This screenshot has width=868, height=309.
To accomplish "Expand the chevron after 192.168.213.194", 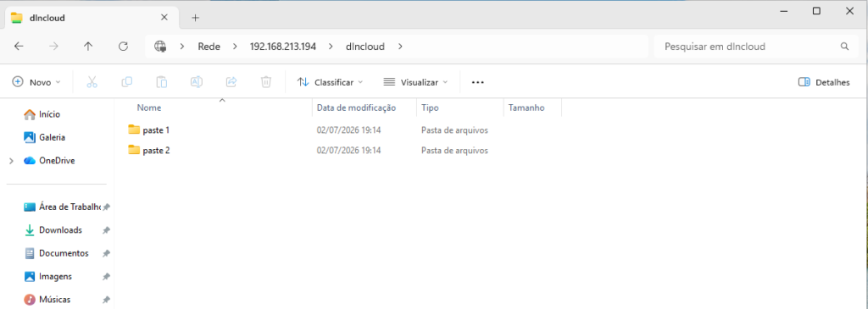I will (331, 47).
